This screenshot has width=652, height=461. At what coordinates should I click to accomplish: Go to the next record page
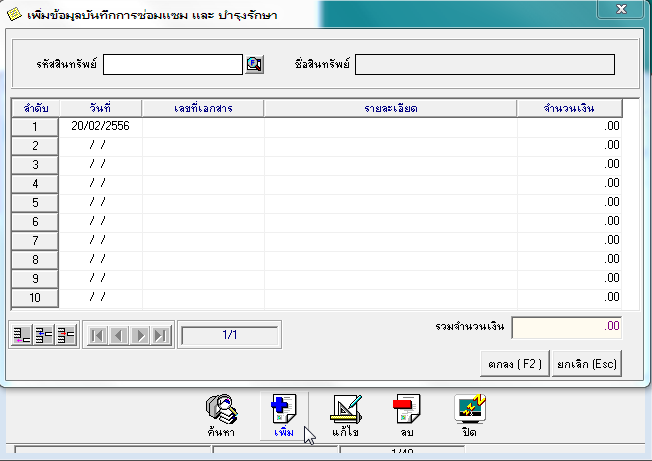[140, 335]
